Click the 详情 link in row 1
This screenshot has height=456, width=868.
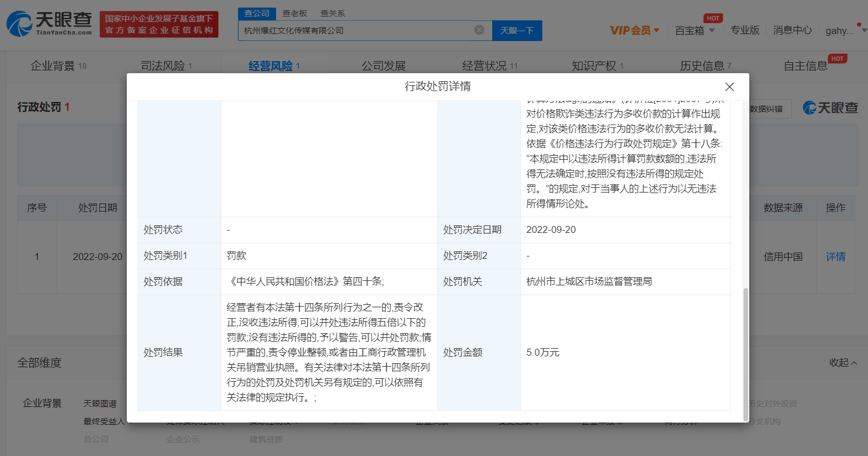point(836,257)
